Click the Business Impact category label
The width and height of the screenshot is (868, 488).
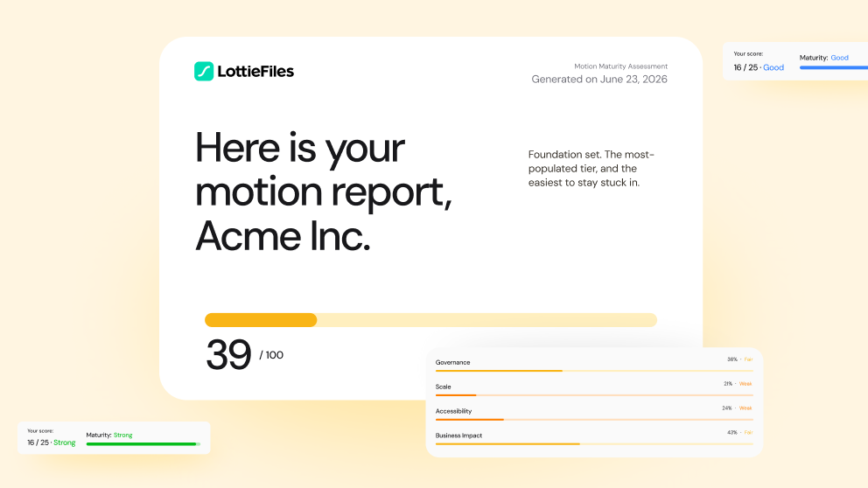tap(458, 436)
